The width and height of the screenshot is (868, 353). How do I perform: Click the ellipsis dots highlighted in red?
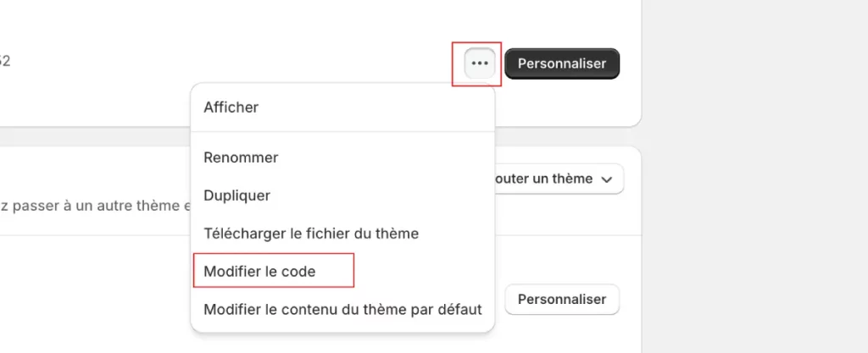click(480, 63)
